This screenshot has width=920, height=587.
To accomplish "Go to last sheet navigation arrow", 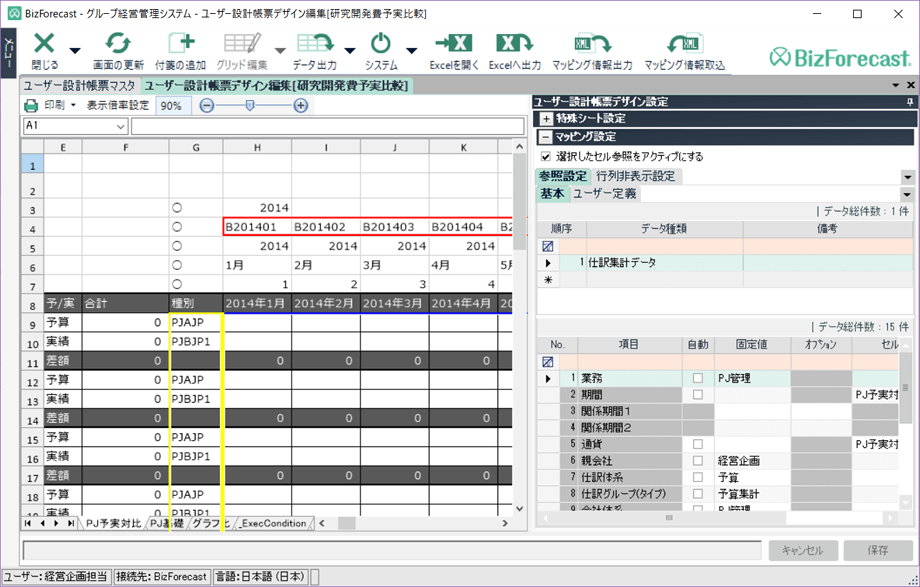I will 70,523.
